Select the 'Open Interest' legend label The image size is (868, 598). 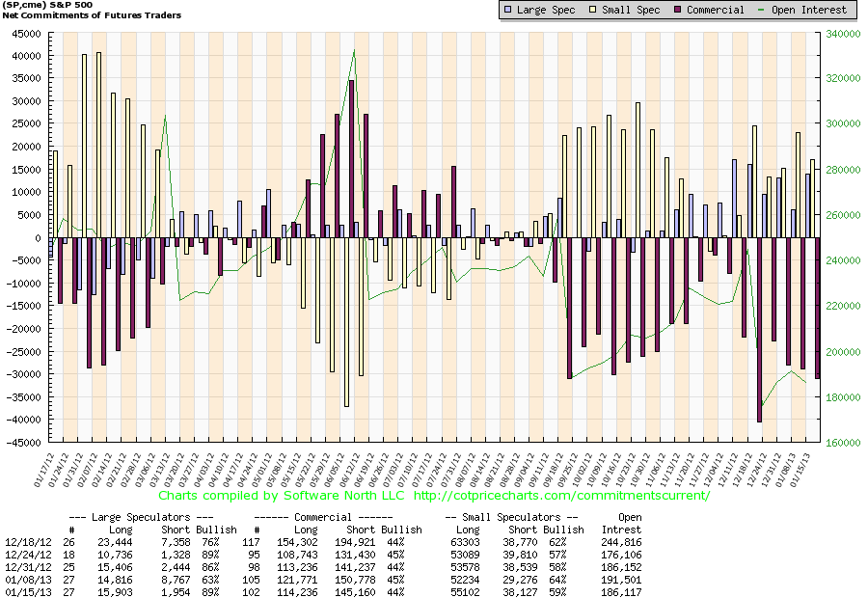tap(809, 10)
